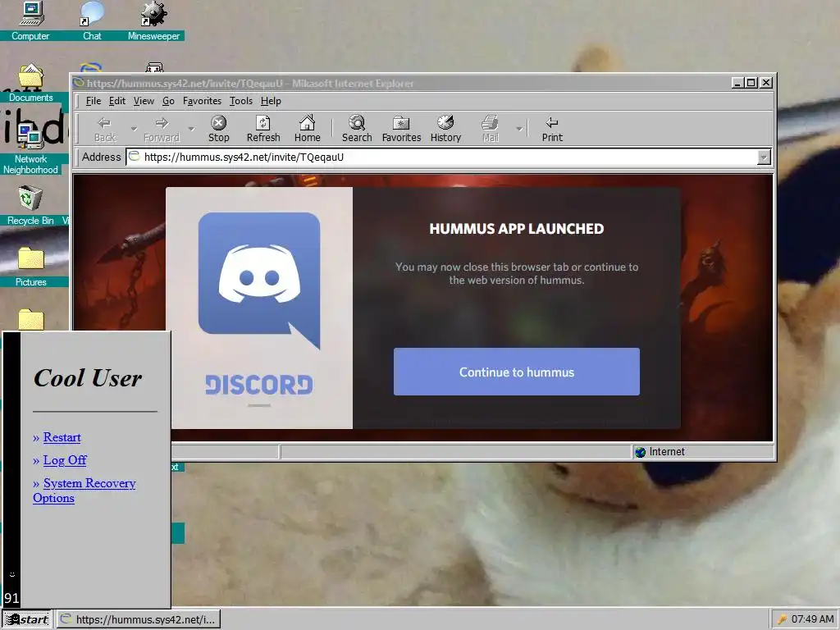Open the Search toolbar button
The width and height of the screenshot is (840, 630).
tap(357, 129)
